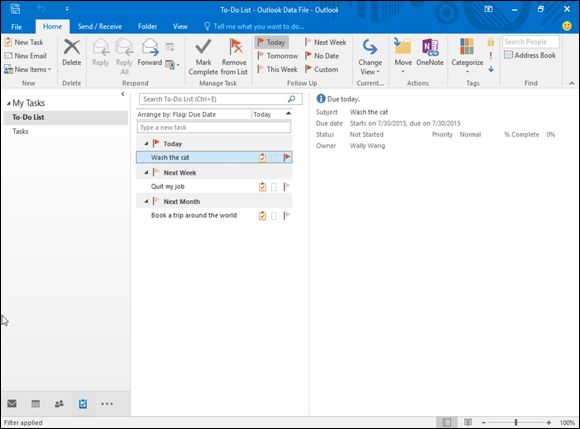Screen dimensions: 580x429
Task: Click the Tasks icon in navigation bar
Action: [x=83, y=403]
